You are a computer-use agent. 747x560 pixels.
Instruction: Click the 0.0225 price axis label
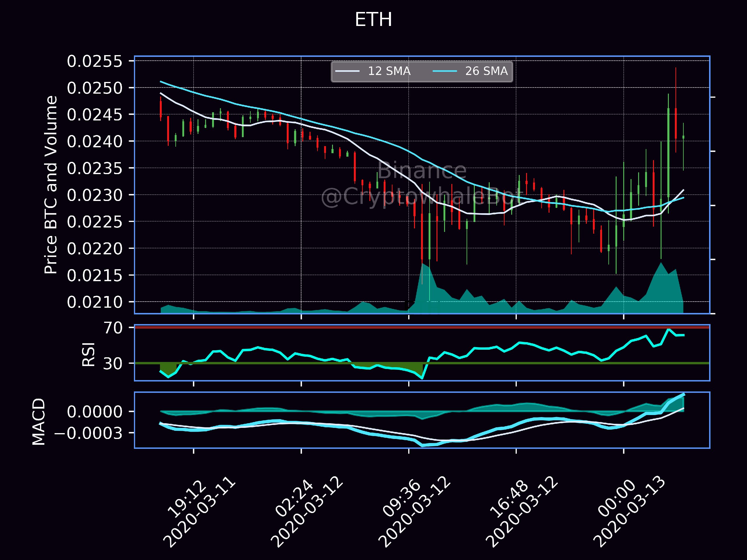(95, 222)
